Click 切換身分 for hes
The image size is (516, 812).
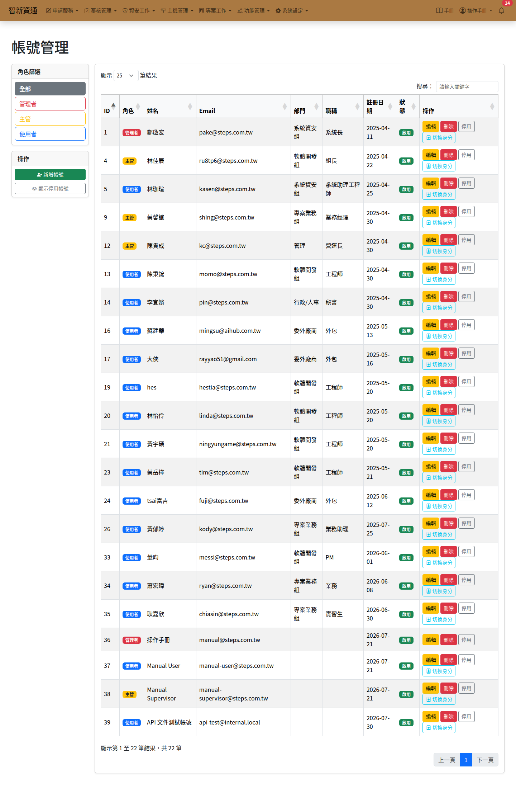[439, 393]
